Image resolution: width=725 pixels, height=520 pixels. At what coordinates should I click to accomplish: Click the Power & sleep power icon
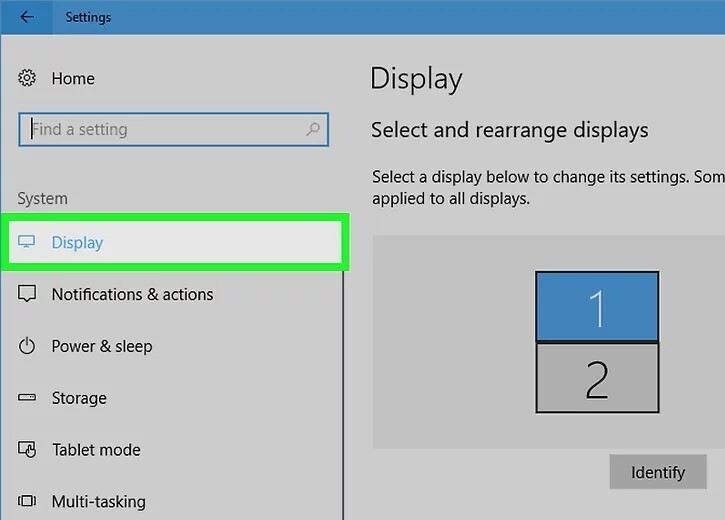point(28,346)
